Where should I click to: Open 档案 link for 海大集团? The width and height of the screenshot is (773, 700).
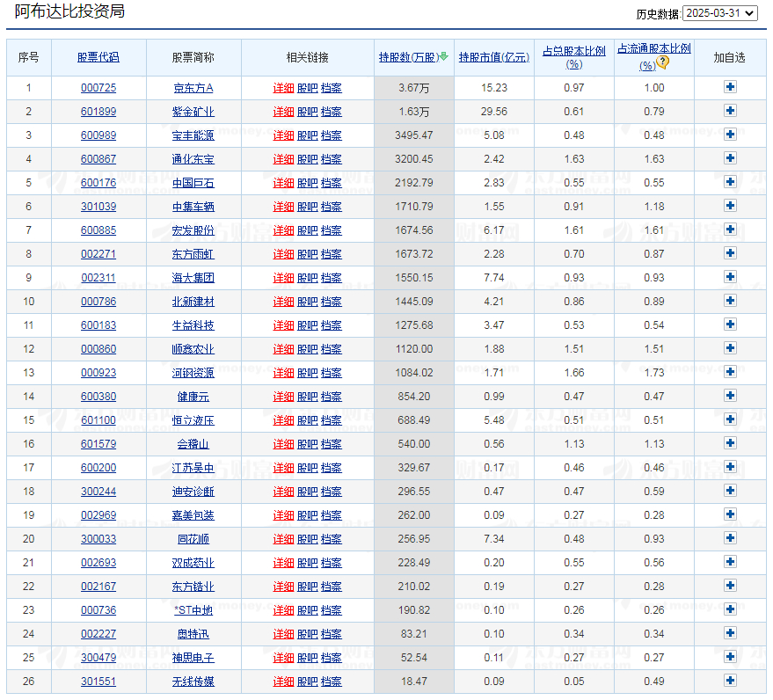click(332, 278)
